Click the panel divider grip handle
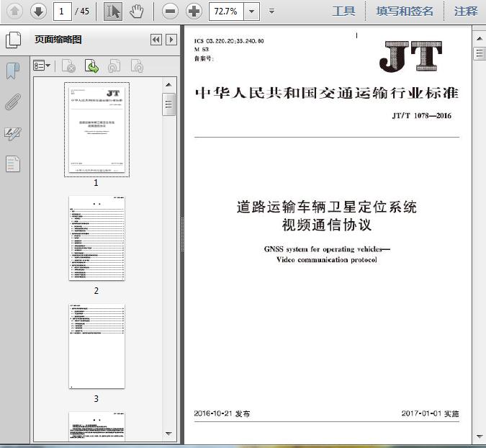486x448 pixels. (x=182, y=234)
